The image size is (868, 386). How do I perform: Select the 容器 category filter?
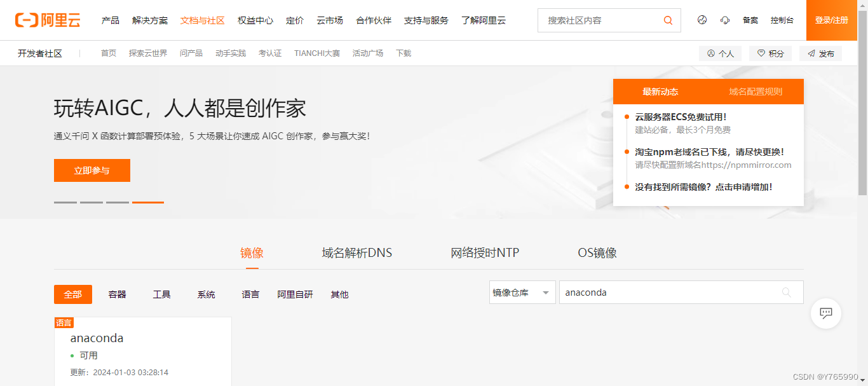coord(118,294)
